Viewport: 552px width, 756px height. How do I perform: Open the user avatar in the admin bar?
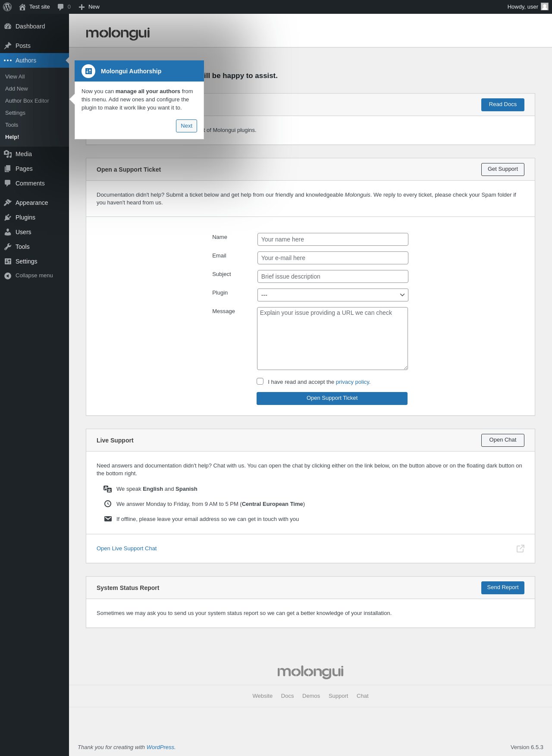(x=545, y=6)
